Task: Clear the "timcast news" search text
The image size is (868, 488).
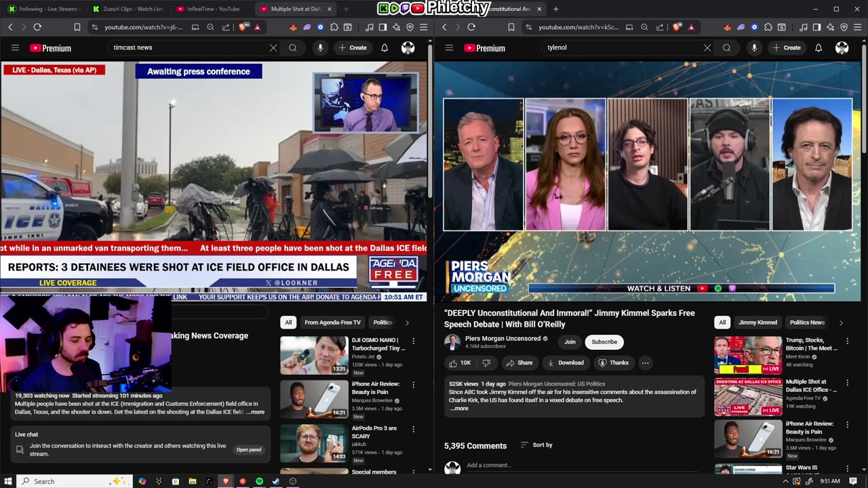Action: tap(273, 48)
